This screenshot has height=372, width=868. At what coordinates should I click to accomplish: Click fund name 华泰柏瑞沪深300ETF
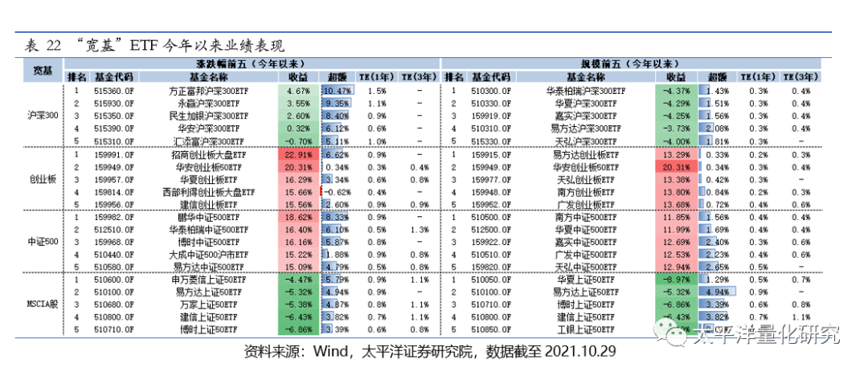click(586, 91)
